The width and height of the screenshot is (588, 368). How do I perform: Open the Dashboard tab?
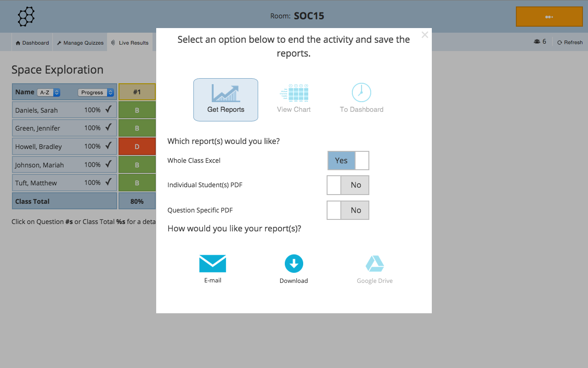(32, 42)
